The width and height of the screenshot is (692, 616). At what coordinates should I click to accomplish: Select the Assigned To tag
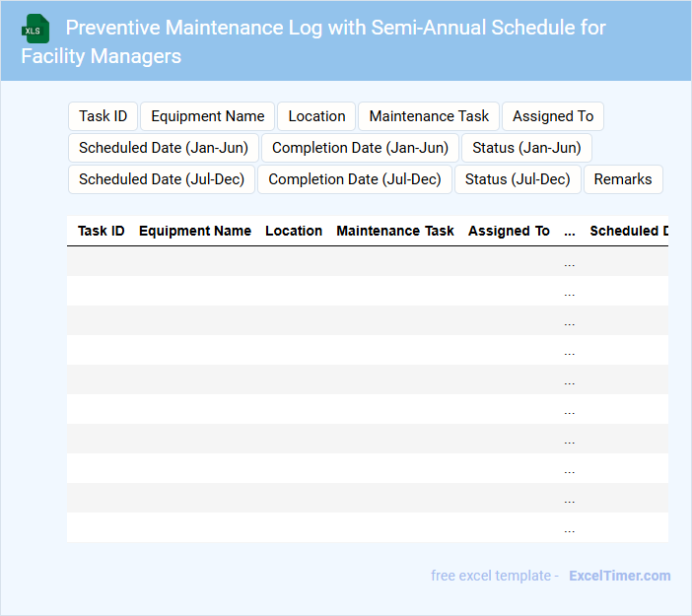pos(552,116)
